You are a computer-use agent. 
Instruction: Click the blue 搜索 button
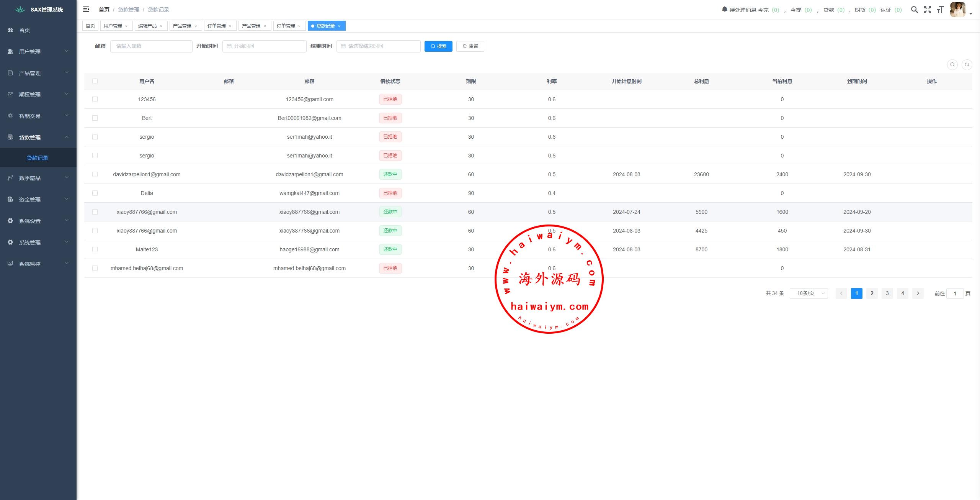[x=438, y=46]
